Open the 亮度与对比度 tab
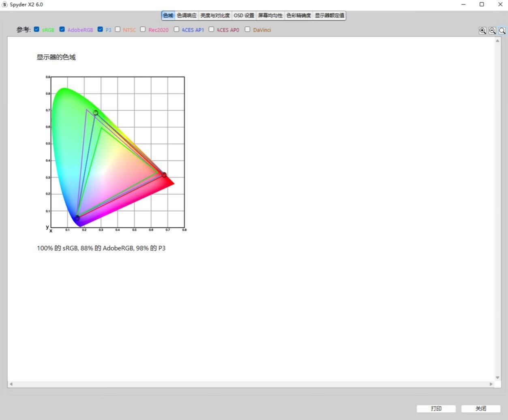The height and width of the screenshot is (420, 508). (215, 15)
